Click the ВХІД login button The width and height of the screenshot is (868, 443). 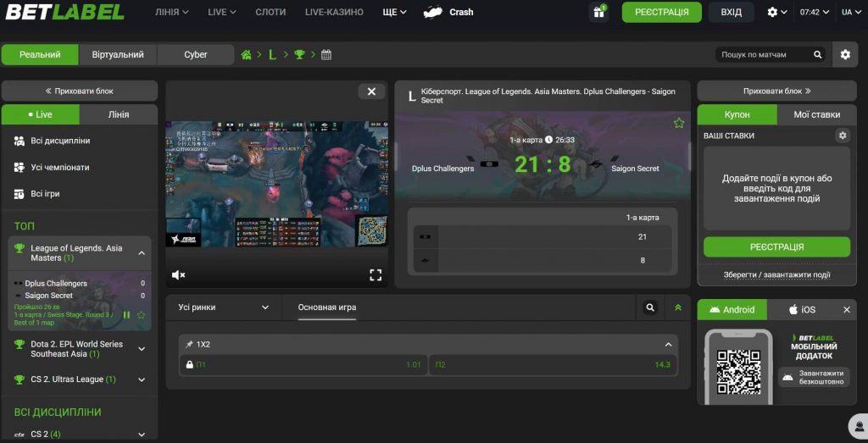[x=732, y=12]
